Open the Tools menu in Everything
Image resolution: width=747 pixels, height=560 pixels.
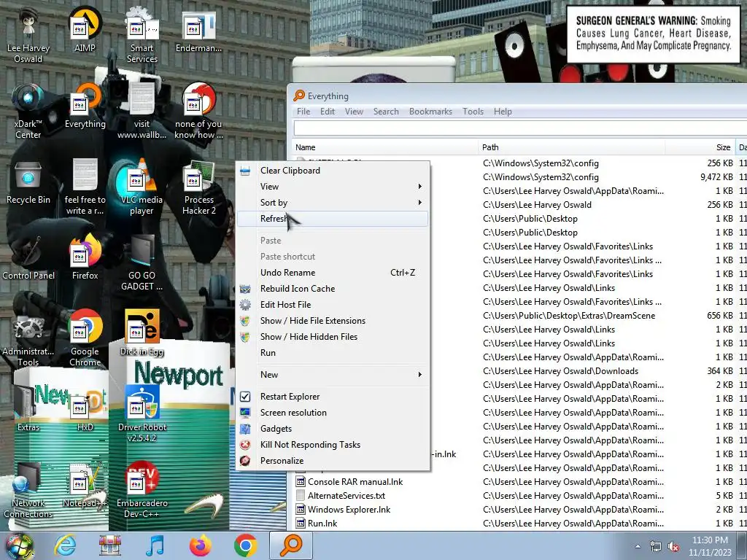[x=473, y=112]
